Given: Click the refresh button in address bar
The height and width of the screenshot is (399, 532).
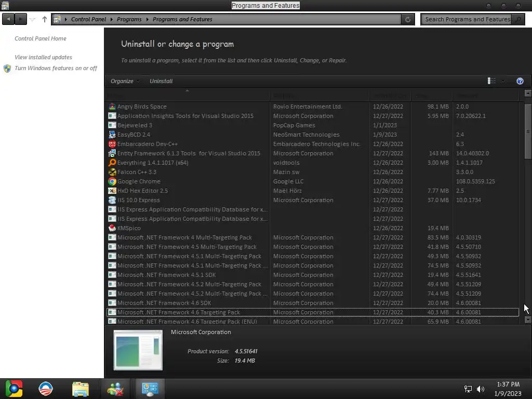Looking at the screenshot, I should coord(408,19).
